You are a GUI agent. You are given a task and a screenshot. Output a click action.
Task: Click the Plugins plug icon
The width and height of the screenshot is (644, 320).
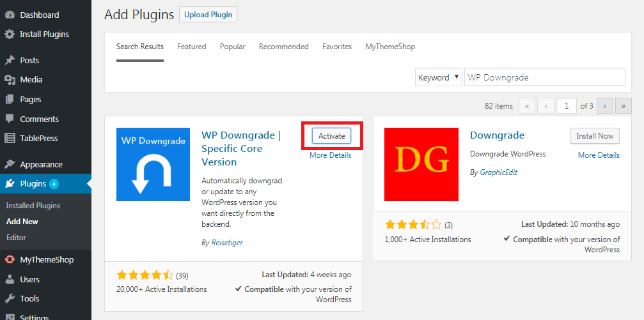point(10,184)
